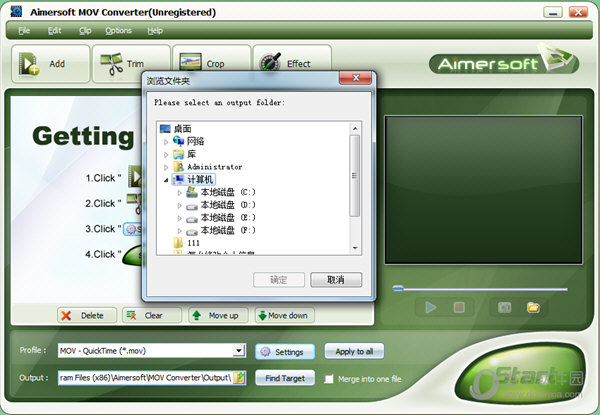Click the Find Target button
Screen dimensions: 600x415
(x=285, y=378)
